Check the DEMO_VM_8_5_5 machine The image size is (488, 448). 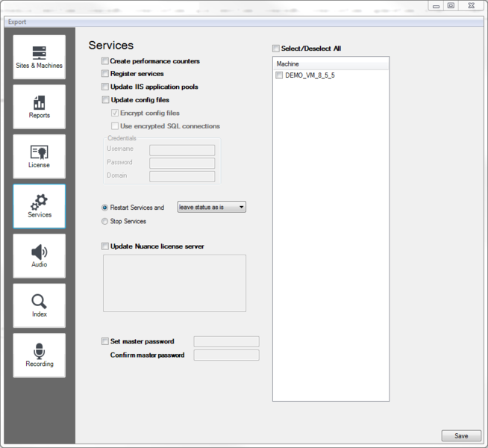click(280, 75)
